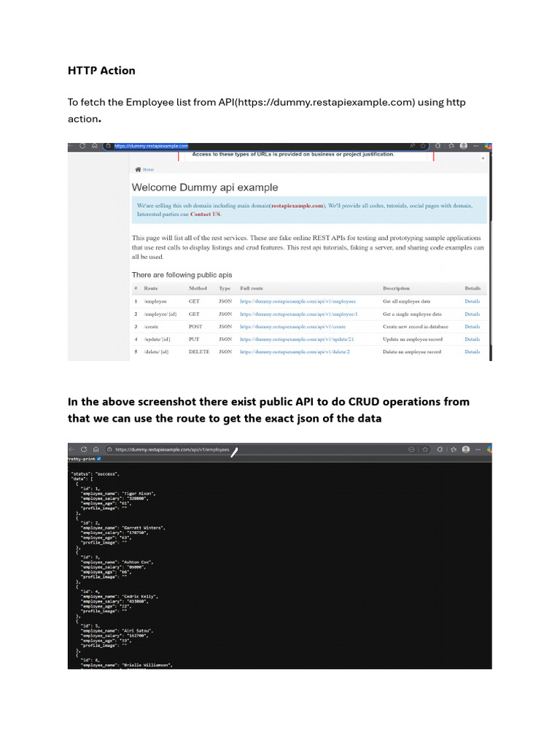Open the api/v1/update/21 full route link
560x747 pixels.
tap(297, 339)
